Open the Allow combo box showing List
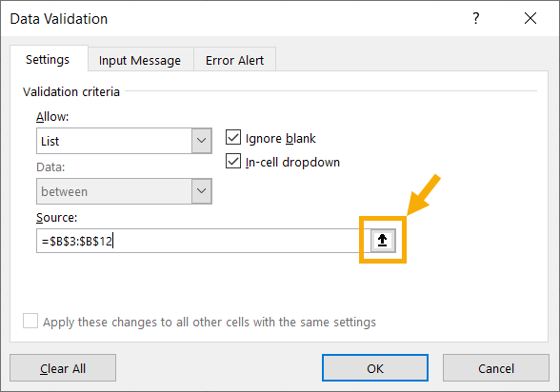 124,141
